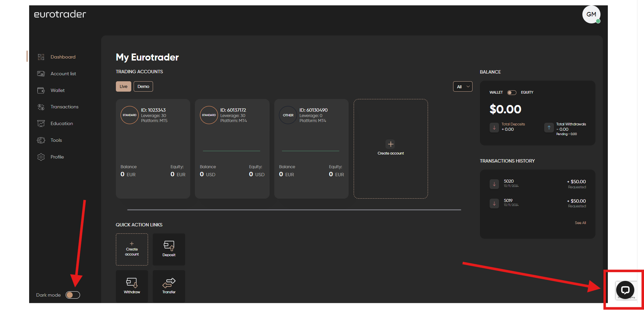
Task: Click See All transactions link
Action: (x=580, y=223)
